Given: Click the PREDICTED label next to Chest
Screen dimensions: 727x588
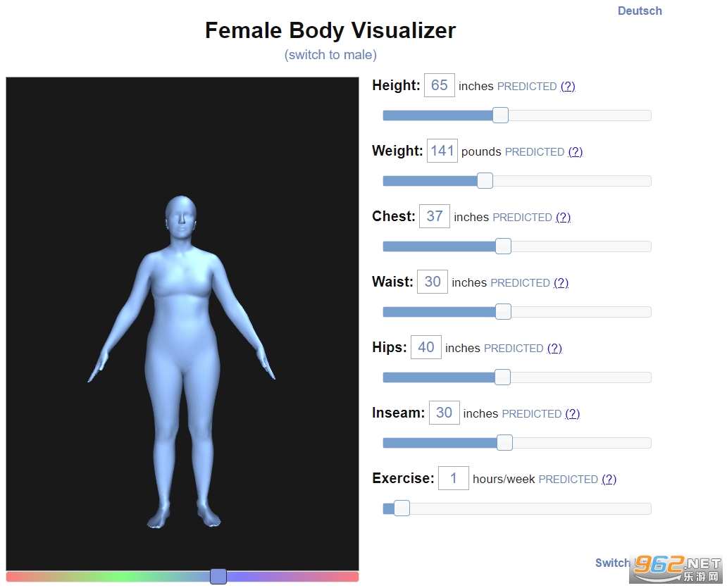Looking at the screenshot, I should click(x=522, y=218).
